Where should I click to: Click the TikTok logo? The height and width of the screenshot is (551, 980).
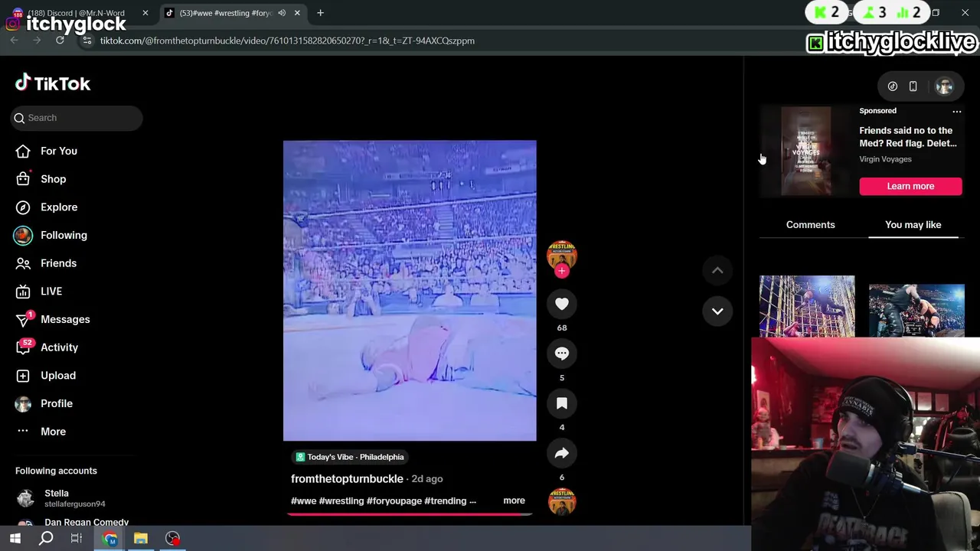coord(53,83)
